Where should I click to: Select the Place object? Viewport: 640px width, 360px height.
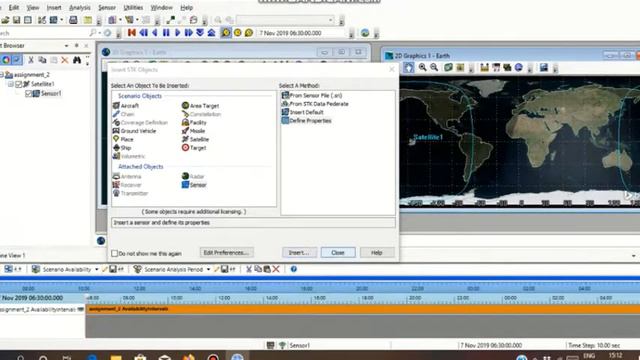123,139
